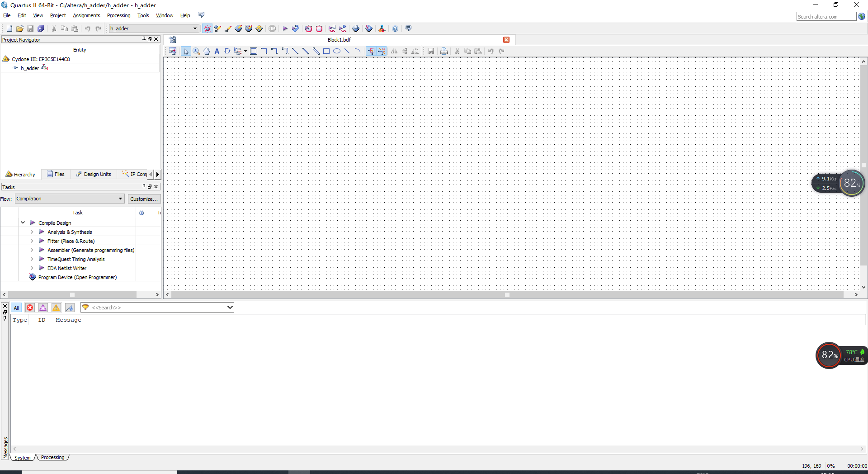Toggle critical warning messages filter
Viewport: 868px width, 474px height.
point(43,308)
